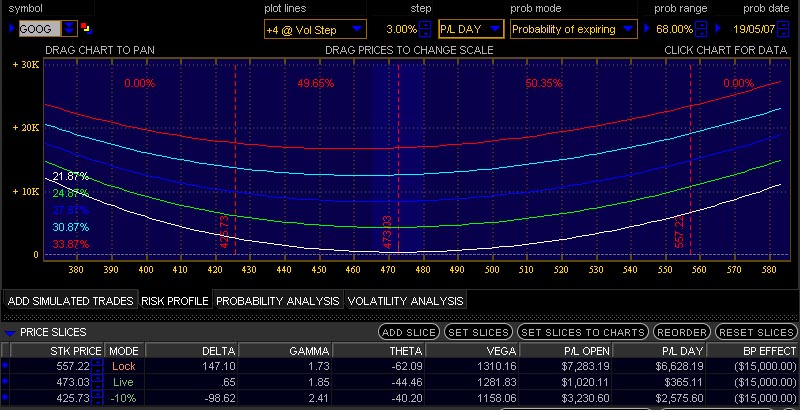The image size is (800, 410).
Task: Click SET SLICES TO CHARTS button
Action: pos(583,332)
